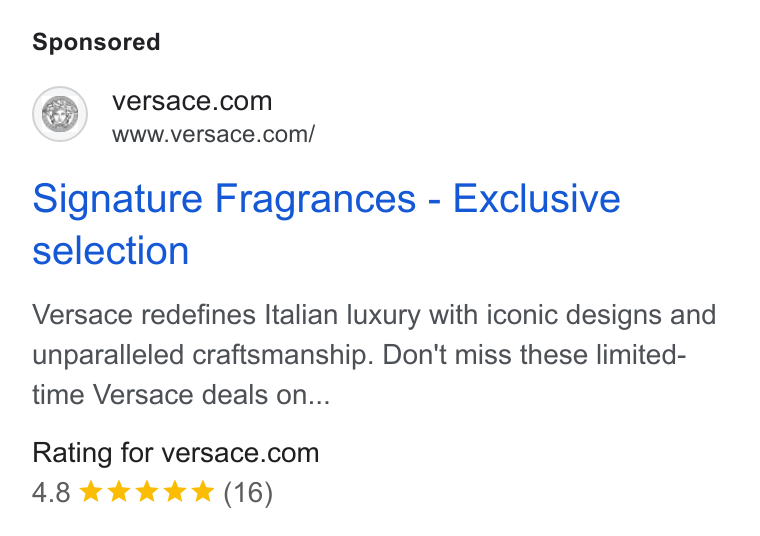Click the truncated "time Versace deals on..." line
The width and height of the screenshot is (760, 536).
(x=181, y=394)
